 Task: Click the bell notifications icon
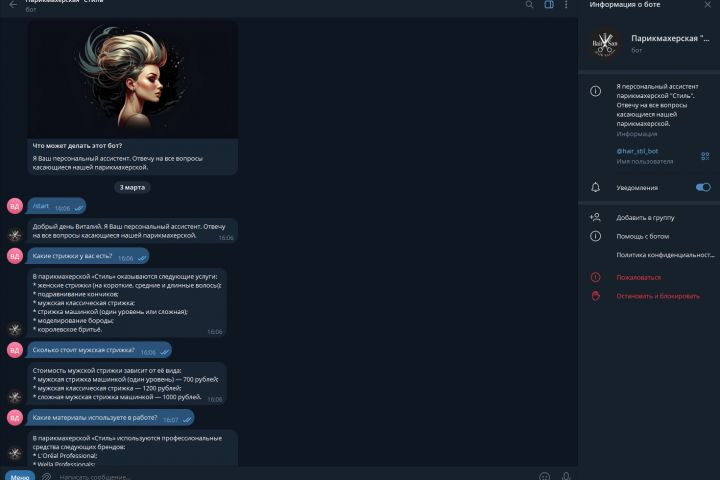pyautogui.click(x=596, y=187)
